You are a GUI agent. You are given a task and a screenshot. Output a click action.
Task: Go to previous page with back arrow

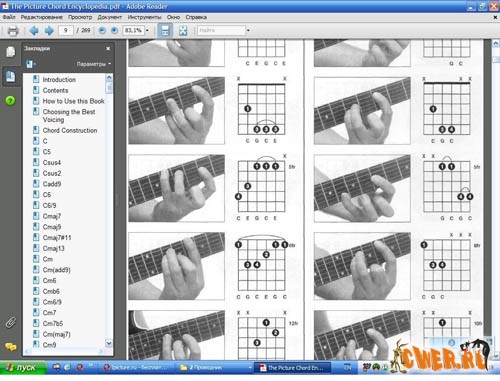(x=34, y=31)
